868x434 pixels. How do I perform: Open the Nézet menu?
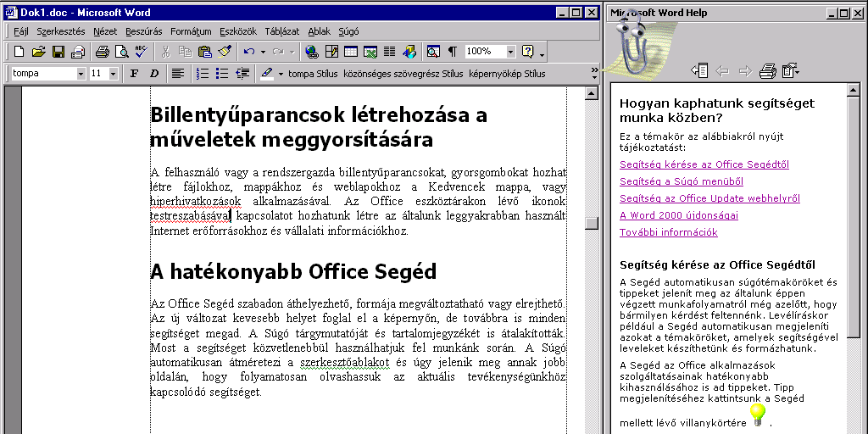pyautogui.click(x=105, y=31)
